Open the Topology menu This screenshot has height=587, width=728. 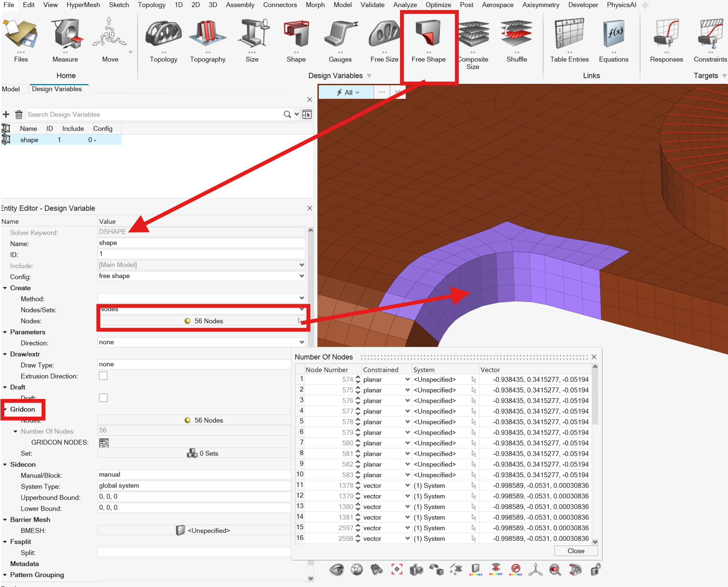151,5
